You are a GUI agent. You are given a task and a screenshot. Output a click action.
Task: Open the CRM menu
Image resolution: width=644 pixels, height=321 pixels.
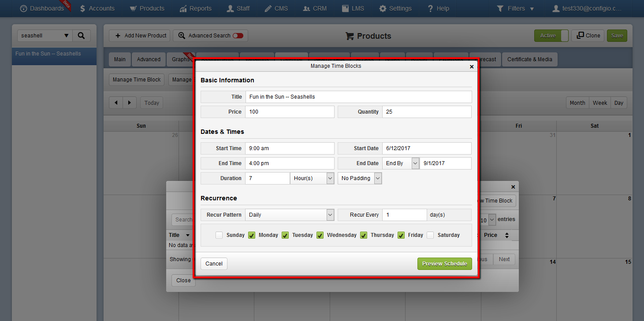click(315, 8)
